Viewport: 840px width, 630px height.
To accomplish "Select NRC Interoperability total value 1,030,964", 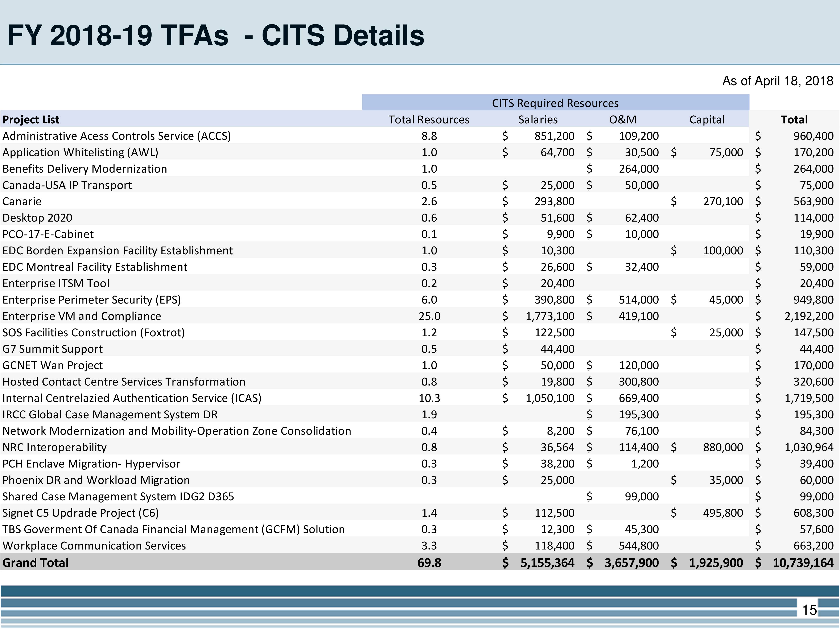I will click(809, 447).
